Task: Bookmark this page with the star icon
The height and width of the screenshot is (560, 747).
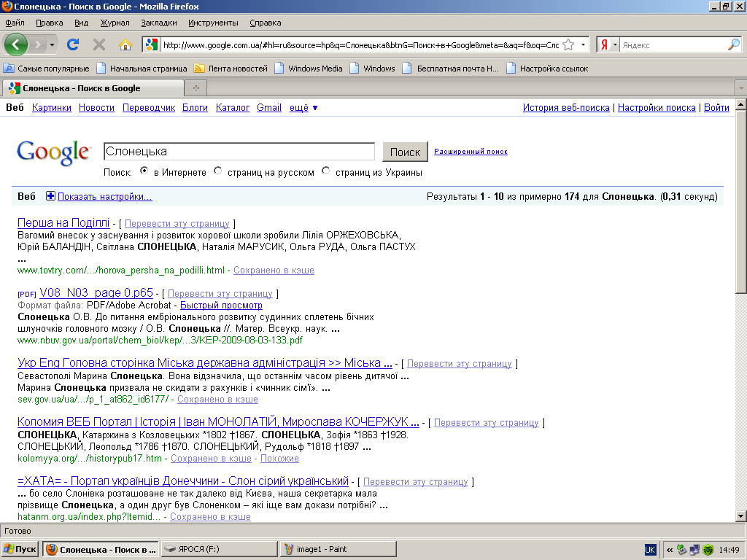Action: point(568,44)
